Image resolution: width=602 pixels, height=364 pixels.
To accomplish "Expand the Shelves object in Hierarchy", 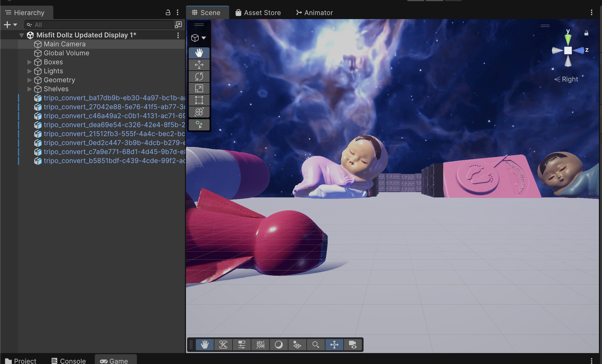I will pyautogui.click(x=29, y=89).
